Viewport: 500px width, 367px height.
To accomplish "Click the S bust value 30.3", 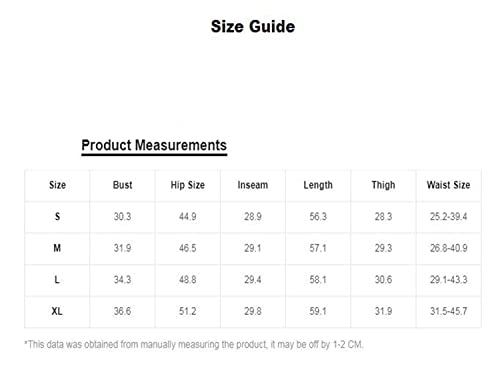I will 122,217.
